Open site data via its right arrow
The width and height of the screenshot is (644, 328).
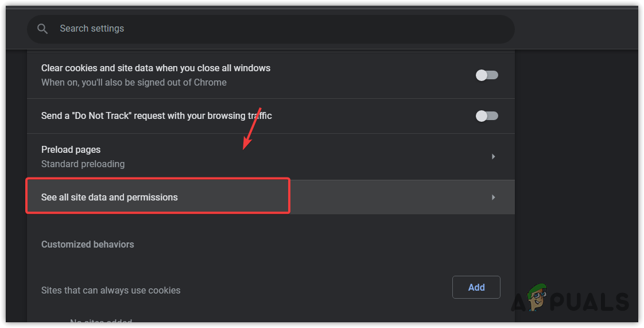click(x=493, y=197)
